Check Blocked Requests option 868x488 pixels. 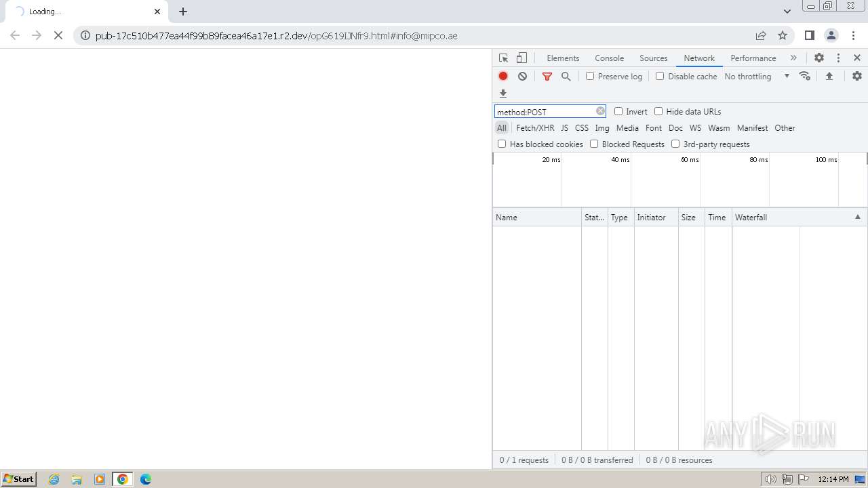pos(594,144)
